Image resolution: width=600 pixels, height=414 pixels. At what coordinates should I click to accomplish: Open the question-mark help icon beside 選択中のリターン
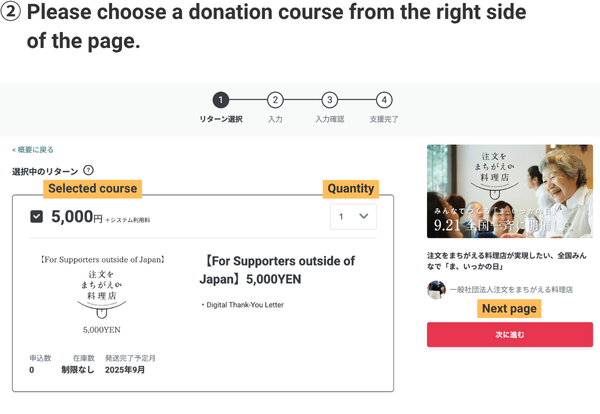tap(89, 171)
